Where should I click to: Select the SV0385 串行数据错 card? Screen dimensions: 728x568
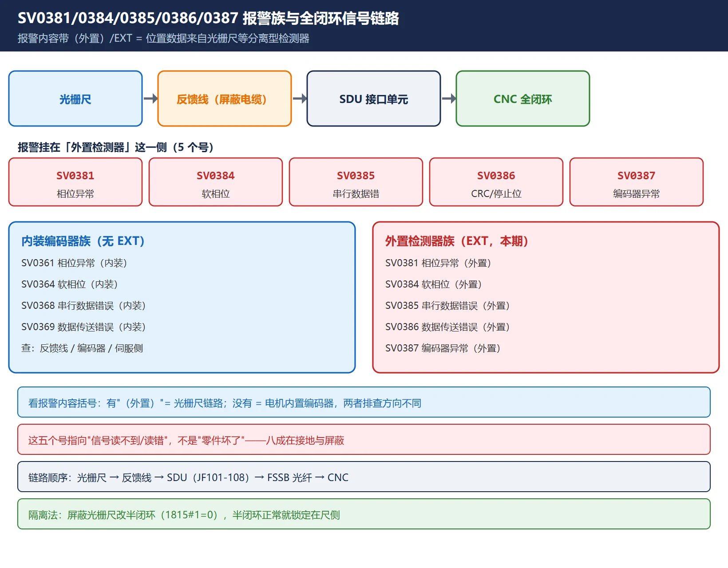(356, 182)
